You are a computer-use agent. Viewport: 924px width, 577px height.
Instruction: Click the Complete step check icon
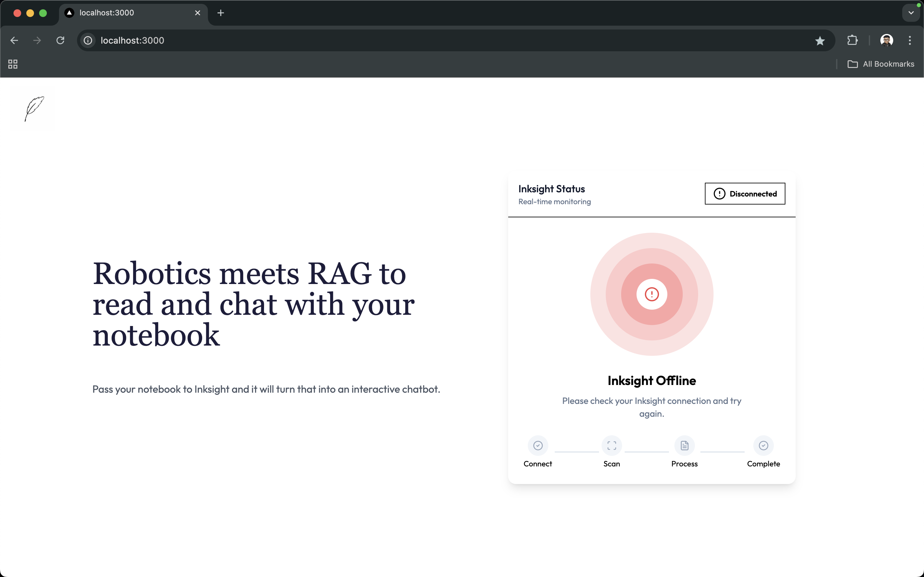click(x=763, y=445)
